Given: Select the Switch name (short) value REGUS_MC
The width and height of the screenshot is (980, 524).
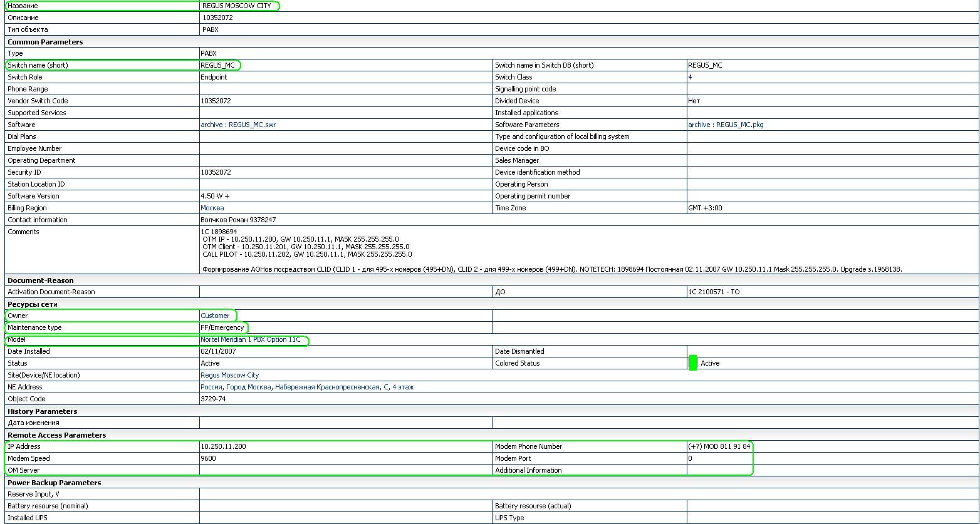Looking at the screenshot, I should point(217,65).
